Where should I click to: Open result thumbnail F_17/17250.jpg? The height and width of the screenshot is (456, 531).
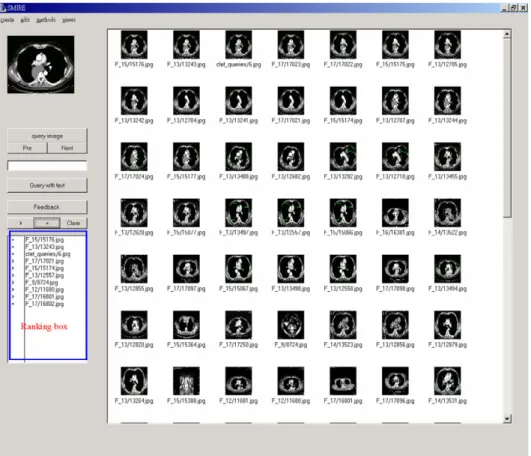click(x=238, y=325)
